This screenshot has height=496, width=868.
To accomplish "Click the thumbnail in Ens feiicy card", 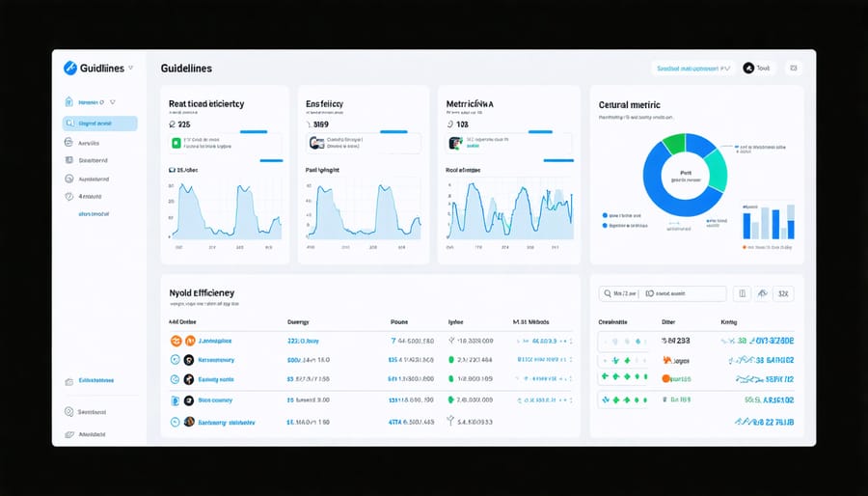I will click(x=316, y=144).
